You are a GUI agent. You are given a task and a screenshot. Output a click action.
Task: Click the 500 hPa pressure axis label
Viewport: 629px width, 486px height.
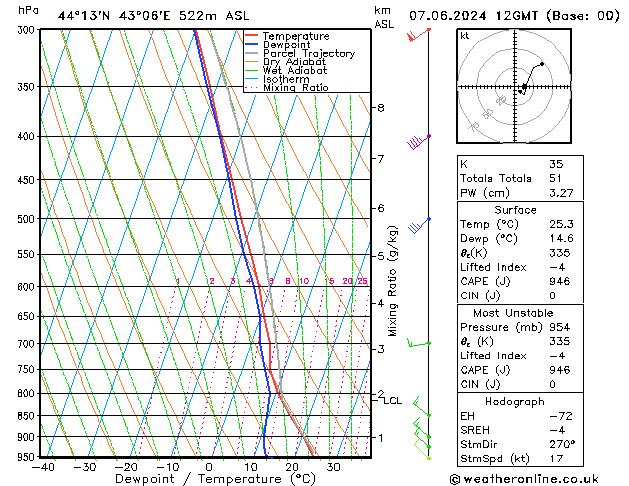pyautogui.click(x=27, y=219)
